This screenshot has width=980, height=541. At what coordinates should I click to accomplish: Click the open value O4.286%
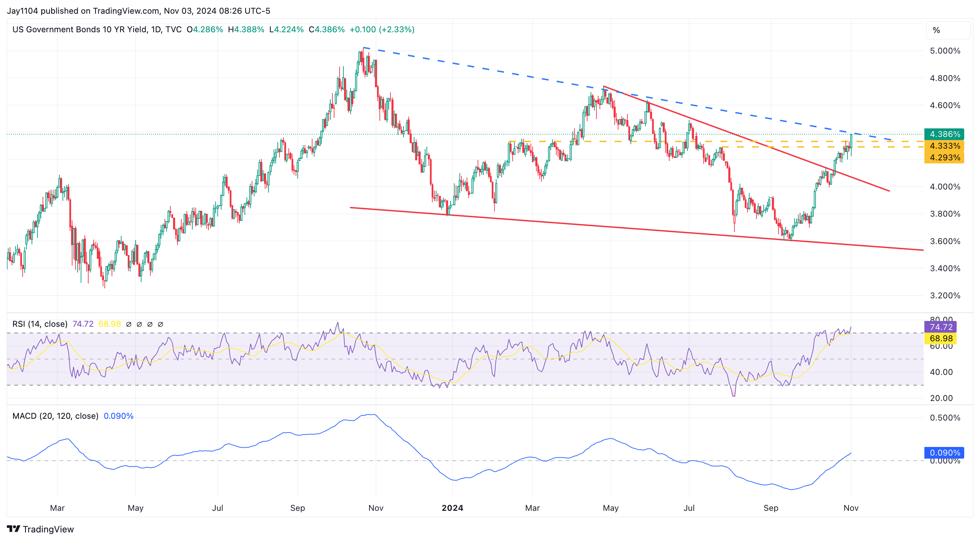click(x=205, y=29)
